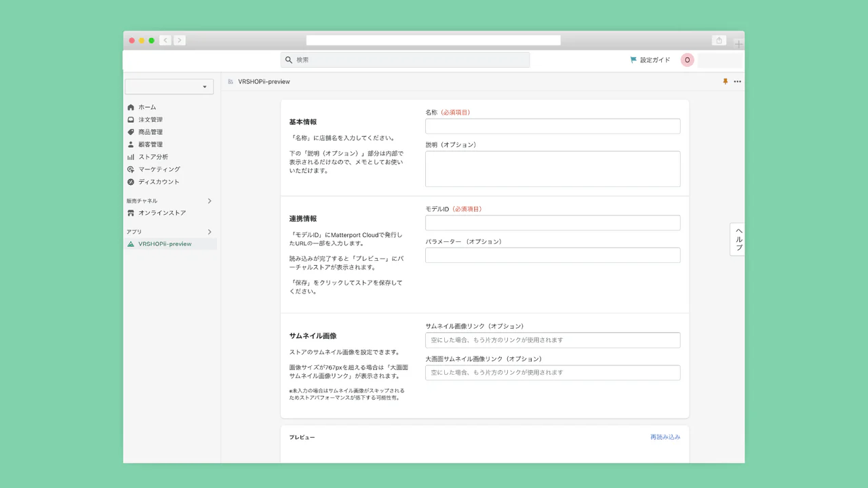The image size is (868, 488).
Task: Select VRSHOPii-preview app in the sidebar
Action: pos(170,244)
